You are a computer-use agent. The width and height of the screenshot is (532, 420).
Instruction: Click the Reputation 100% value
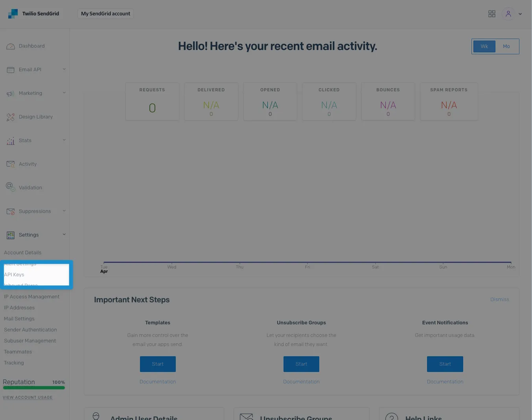tap(59, 382)
